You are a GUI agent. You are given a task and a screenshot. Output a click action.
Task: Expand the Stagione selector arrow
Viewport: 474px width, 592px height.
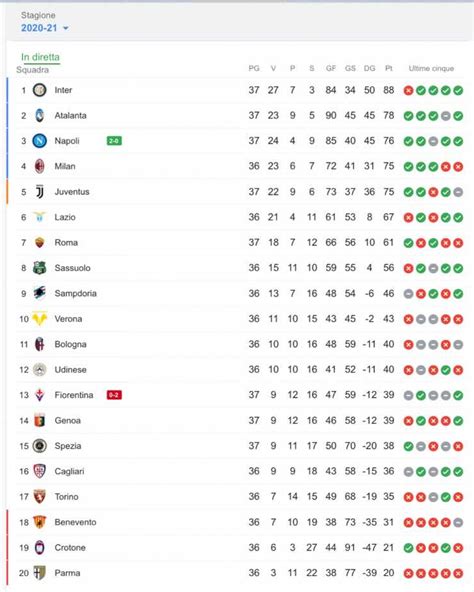[66, 28]
